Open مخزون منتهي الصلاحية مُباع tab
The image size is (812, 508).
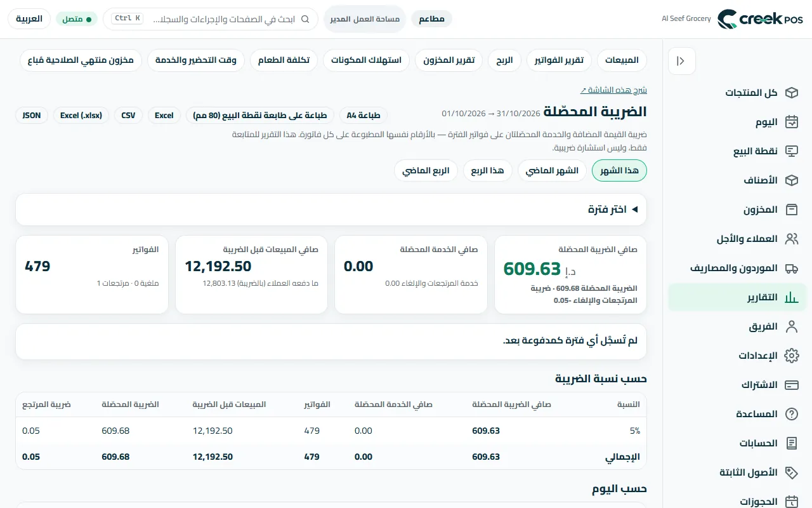(81, 60)
